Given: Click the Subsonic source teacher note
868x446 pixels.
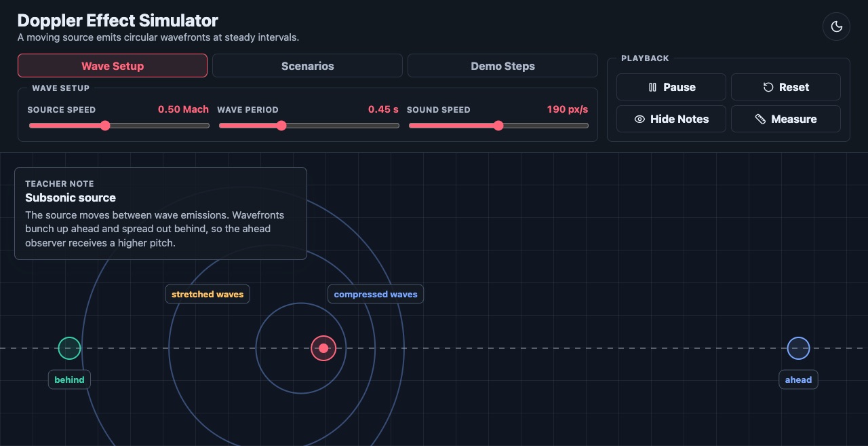Looking at the screenshot, I should [161, 214].
